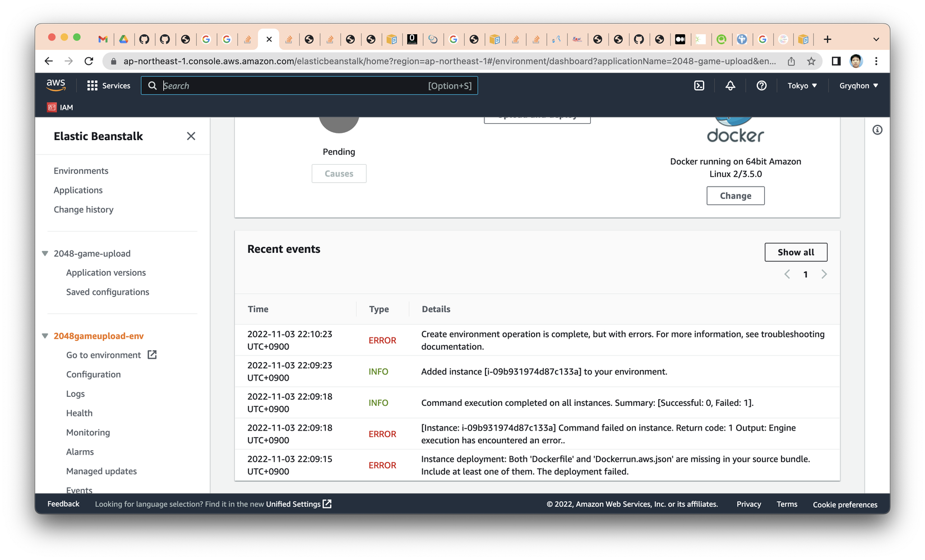Open the IAM shortcut in the favorites bar
The image size is (925, 560).
(x=61, y=108)
